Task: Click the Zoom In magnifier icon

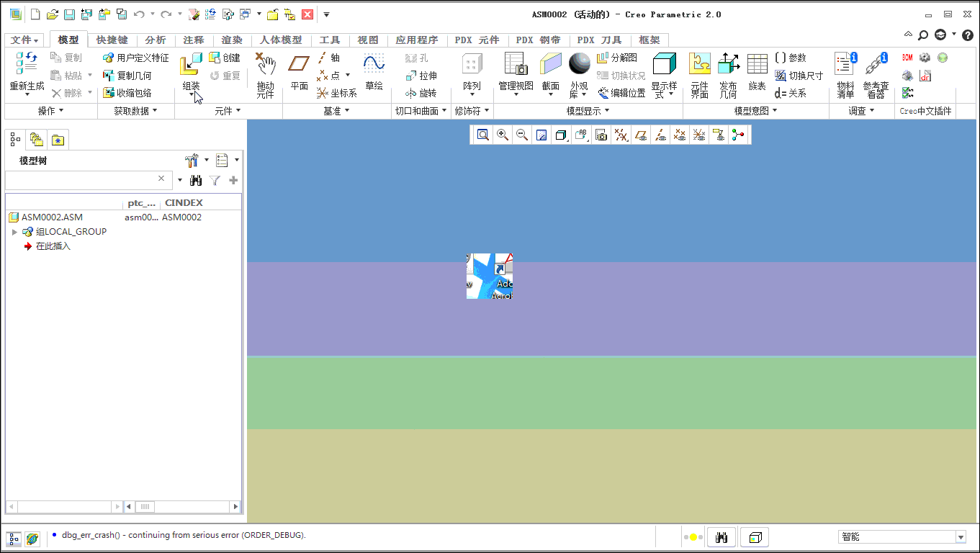Action: tap(503, 135)
